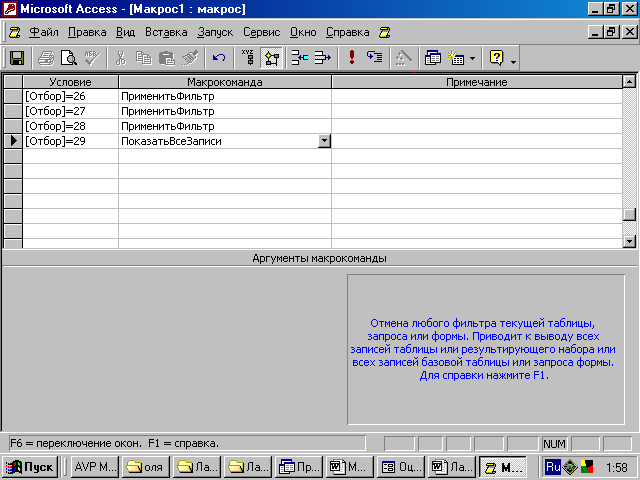Open the Окно menu
The width and height of the screenshot is (640, 480).
coord(303,32)
